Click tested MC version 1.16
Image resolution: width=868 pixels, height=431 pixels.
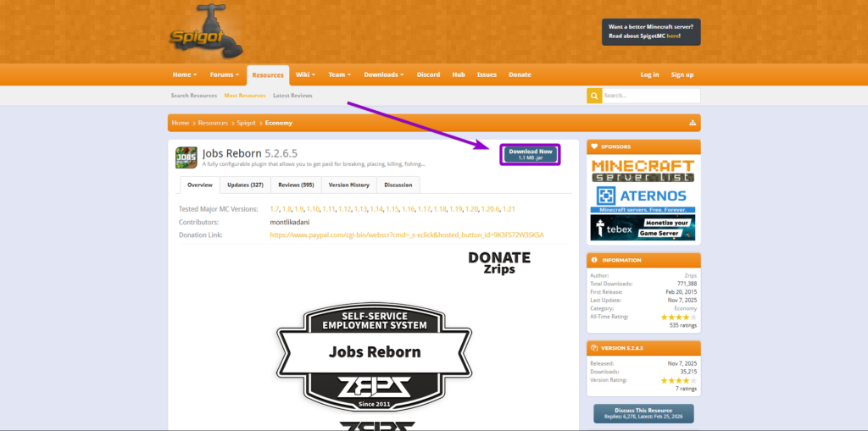click(408, 209)
